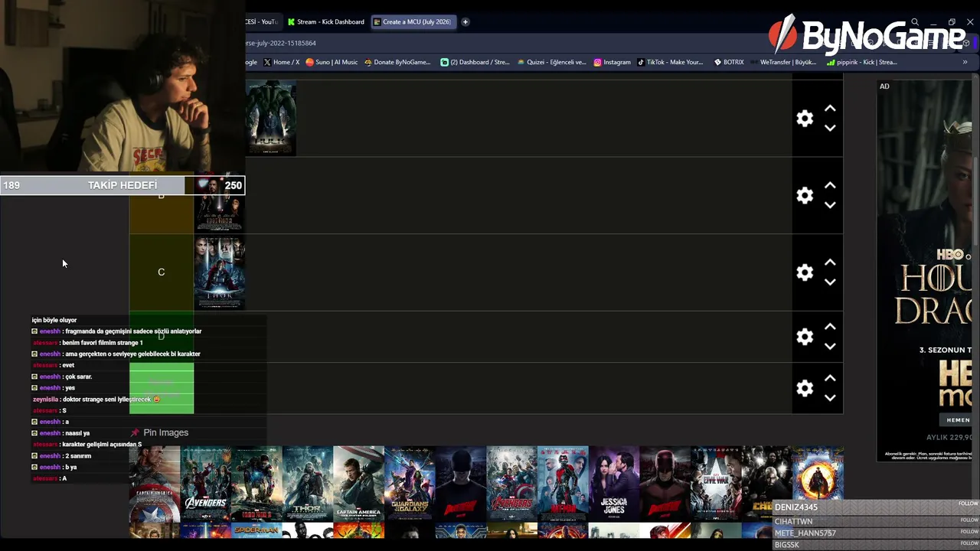This screenshot has width=980, height=551.
Task: Select the Hulk poster in the top tier
Action: click(271, 119)
